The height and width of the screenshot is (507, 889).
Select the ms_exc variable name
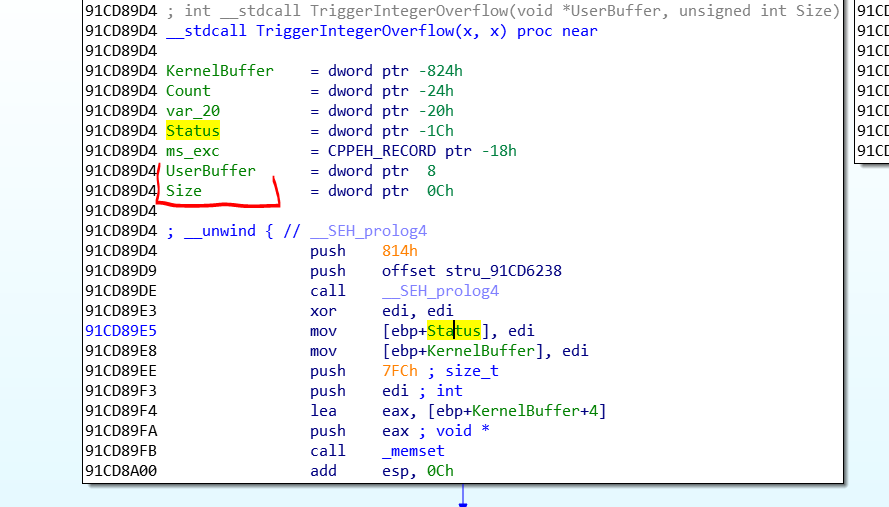192,151
